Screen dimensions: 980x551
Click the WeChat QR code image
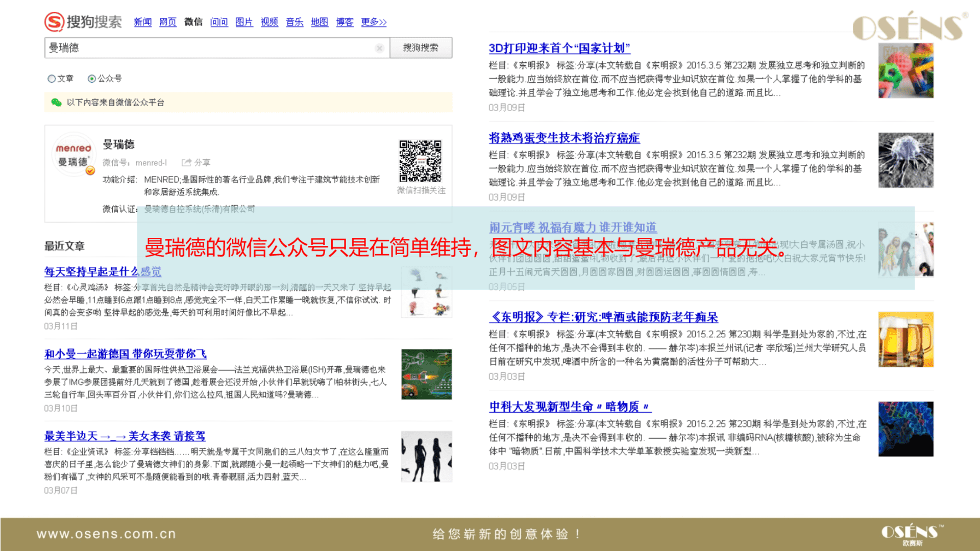click(420, 161)
